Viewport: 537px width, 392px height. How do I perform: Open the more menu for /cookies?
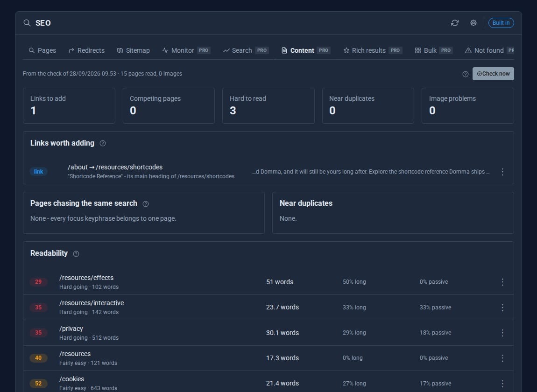(x=502, y=384)
